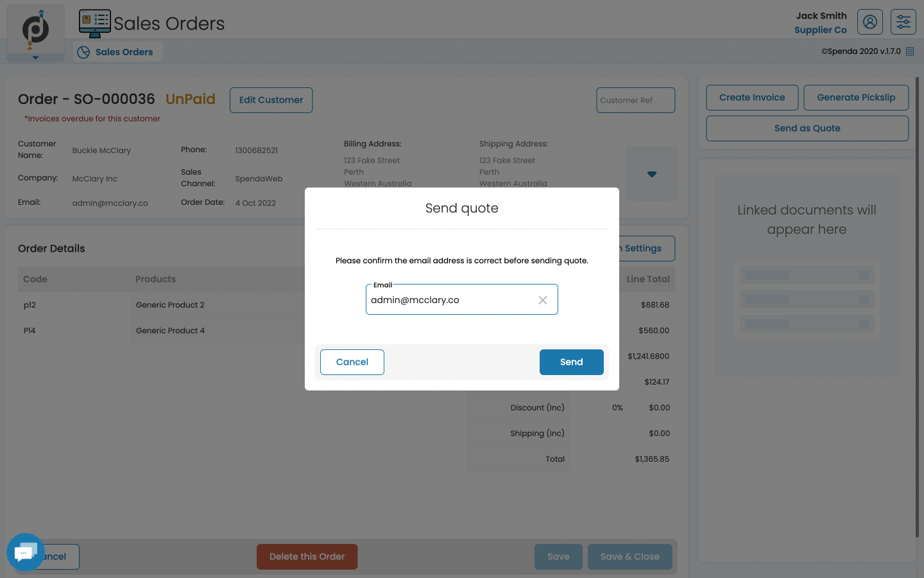Click the Sales Orders tab pie icon

point(83,52)
